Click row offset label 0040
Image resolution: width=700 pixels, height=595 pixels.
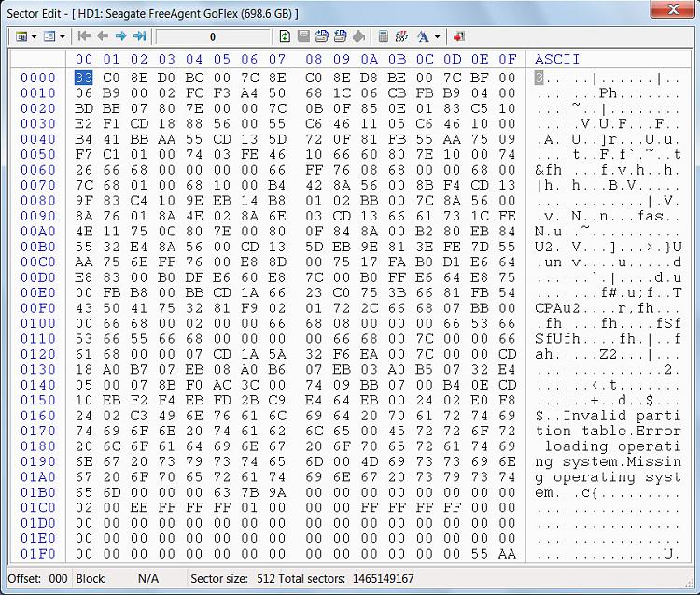click(38, 139)
